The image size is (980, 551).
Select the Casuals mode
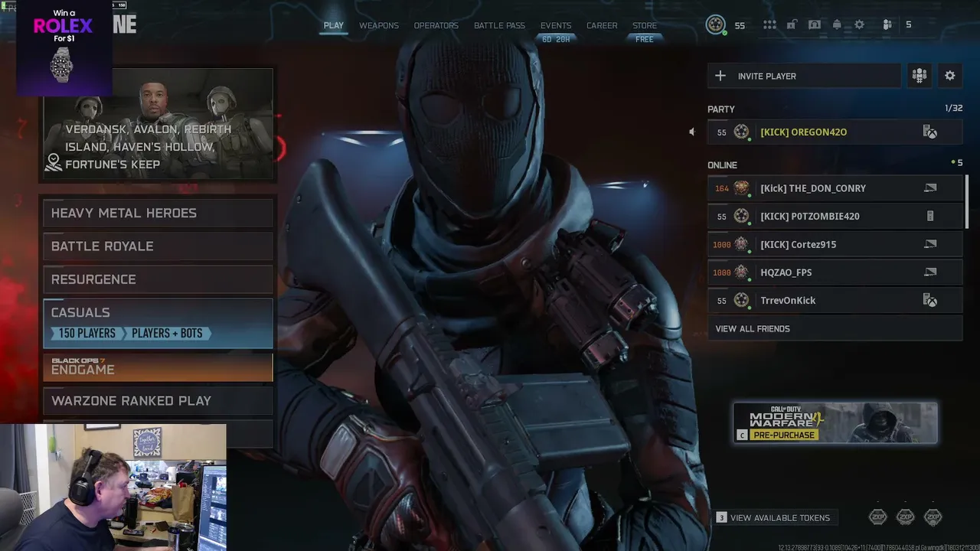tap(158, 323)
